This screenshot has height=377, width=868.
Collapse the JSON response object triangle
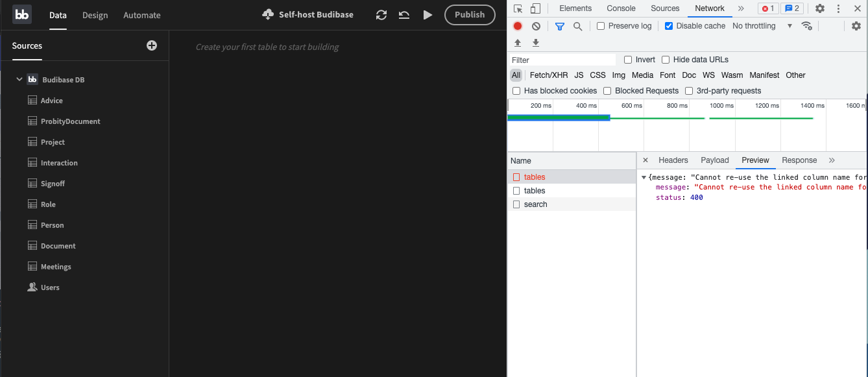pyautogui.click(x=644, y=177)
